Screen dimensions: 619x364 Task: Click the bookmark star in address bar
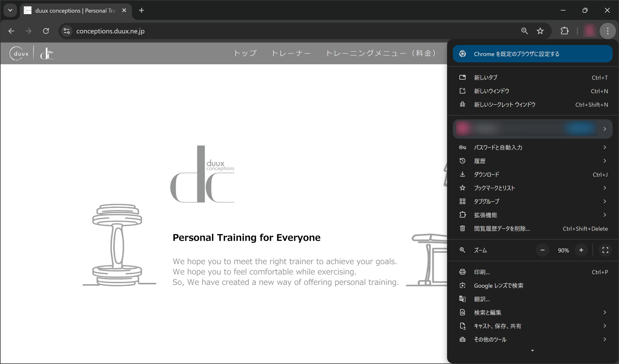tap(540, 31)
